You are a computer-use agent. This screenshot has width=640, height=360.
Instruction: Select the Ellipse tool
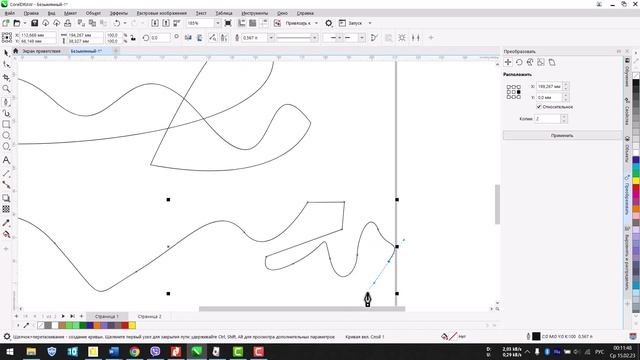click(x=6, y=136)
